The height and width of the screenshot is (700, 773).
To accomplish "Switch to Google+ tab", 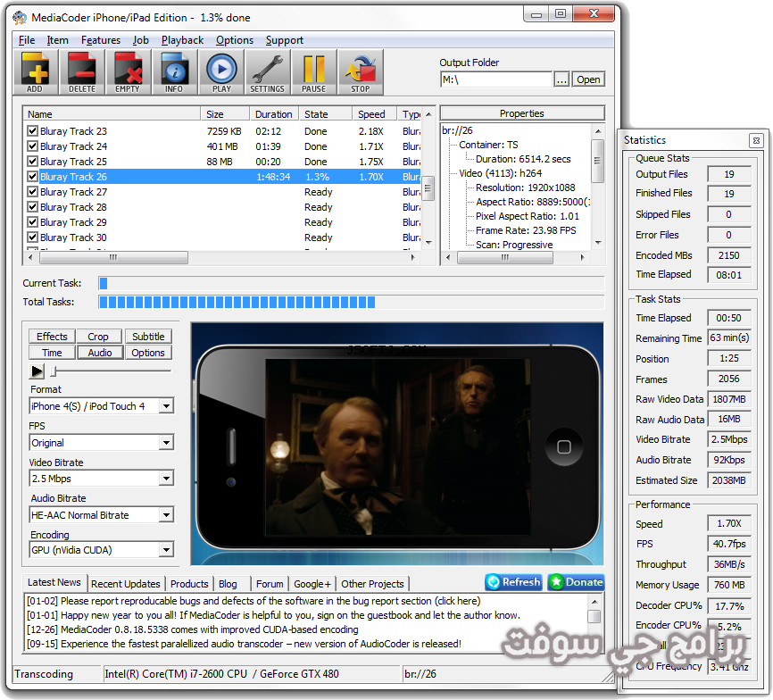I will click(312, 584).
